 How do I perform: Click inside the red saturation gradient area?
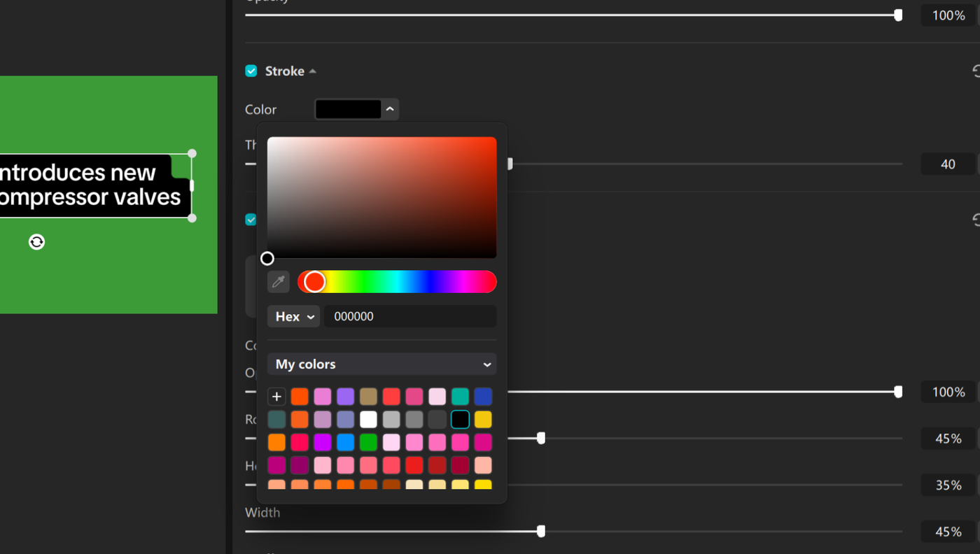tap(381, 197)
